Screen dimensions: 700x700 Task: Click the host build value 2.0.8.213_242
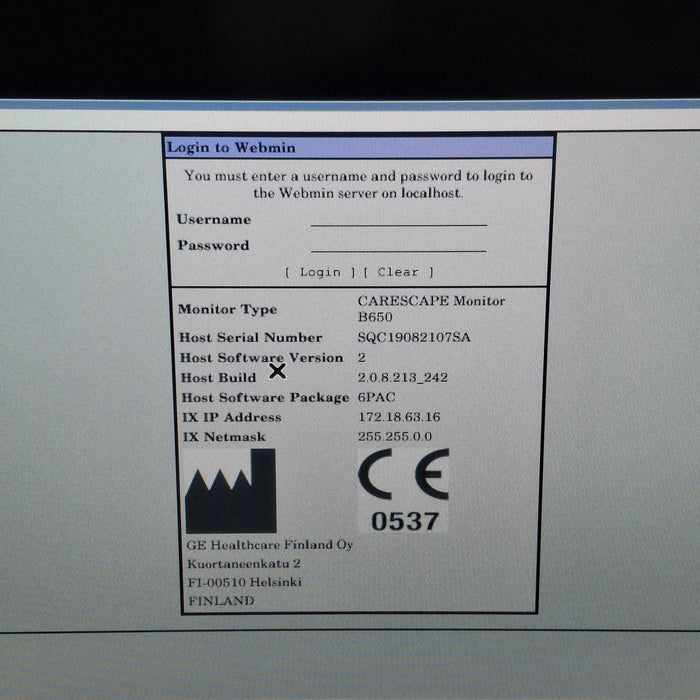pos(404,378)
